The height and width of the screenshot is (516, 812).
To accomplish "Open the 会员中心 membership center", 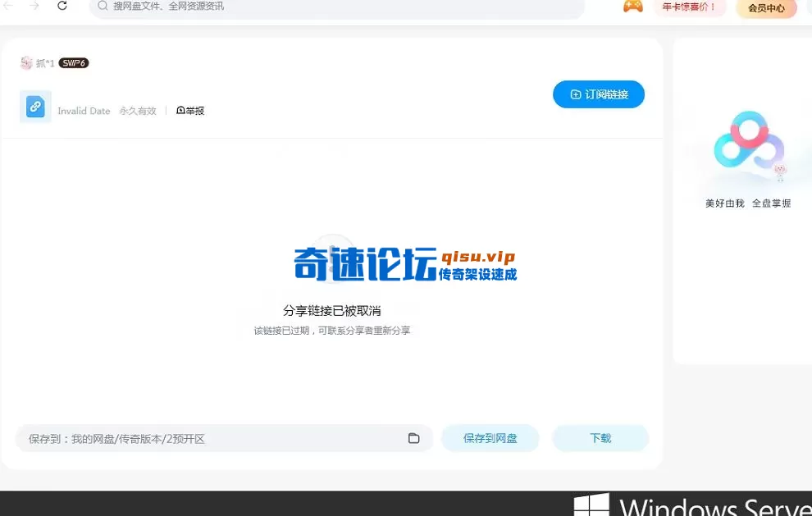I will coord(766,8).
